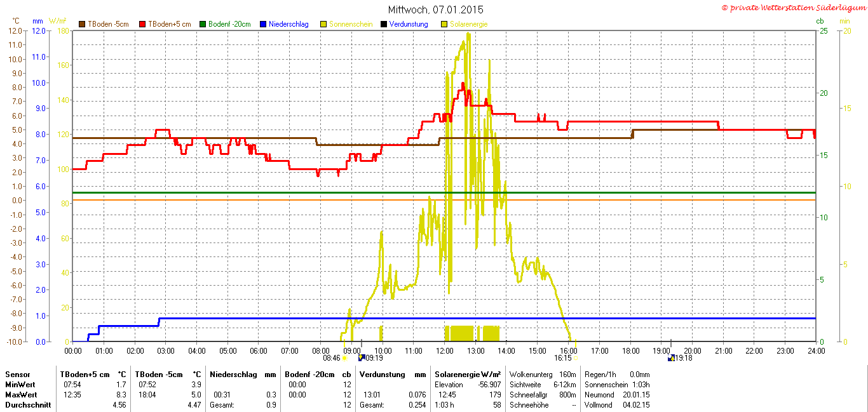Click the blue Niederschlag legend swatch
The image size is (868, 412).
(x=262, y=24)
